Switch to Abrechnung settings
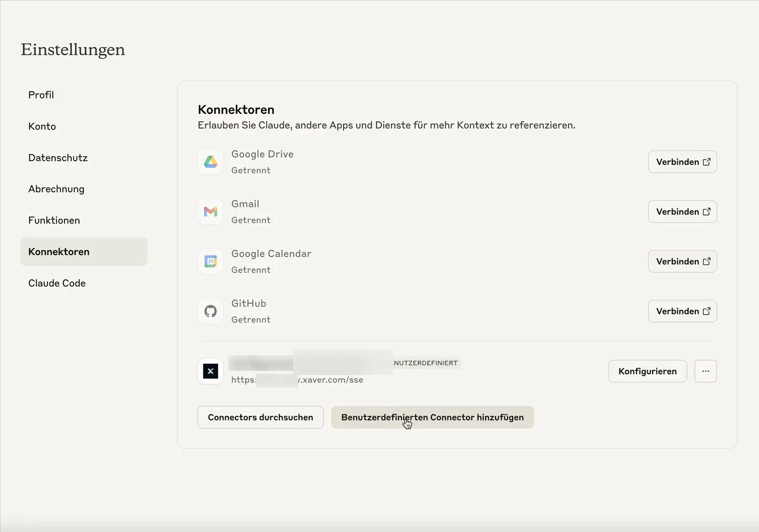The width and height of the screenshot is (759, 532). pyautogui.click(x=84, y=189)
